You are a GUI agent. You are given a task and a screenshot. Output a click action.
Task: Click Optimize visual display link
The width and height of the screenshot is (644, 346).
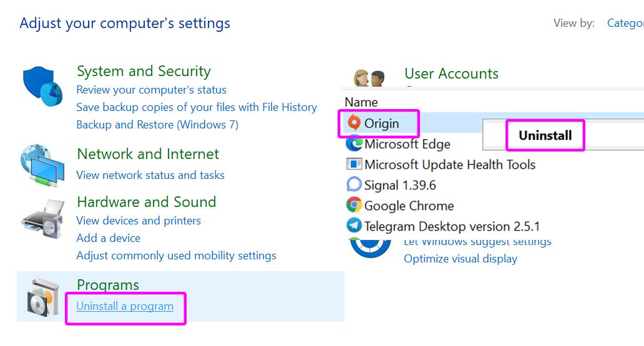461,259
